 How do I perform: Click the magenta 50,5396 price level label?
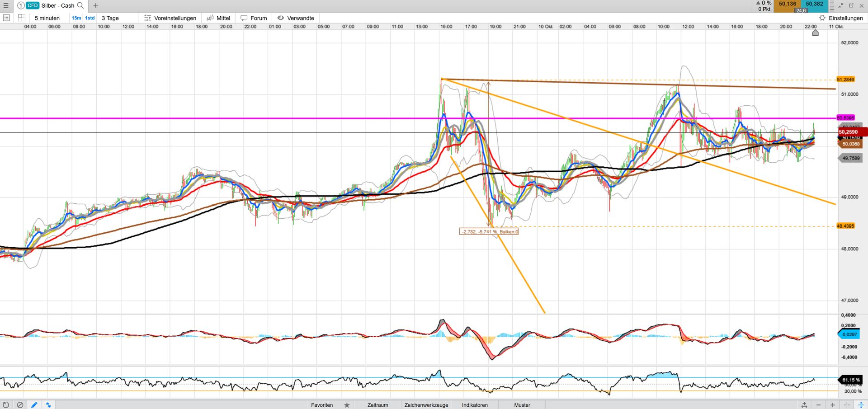tap(845, 118)
